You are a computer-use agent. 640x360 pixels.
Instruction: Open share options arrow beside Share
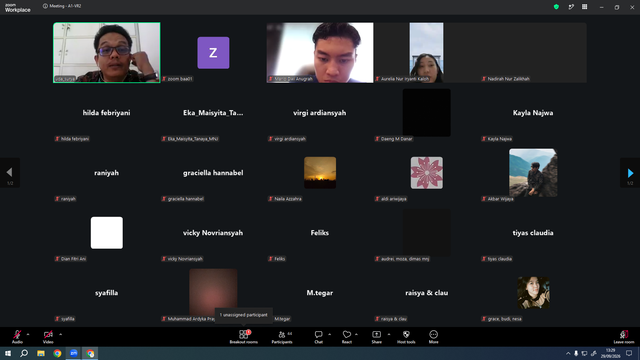pyautogui.click(x=389, y=334)
